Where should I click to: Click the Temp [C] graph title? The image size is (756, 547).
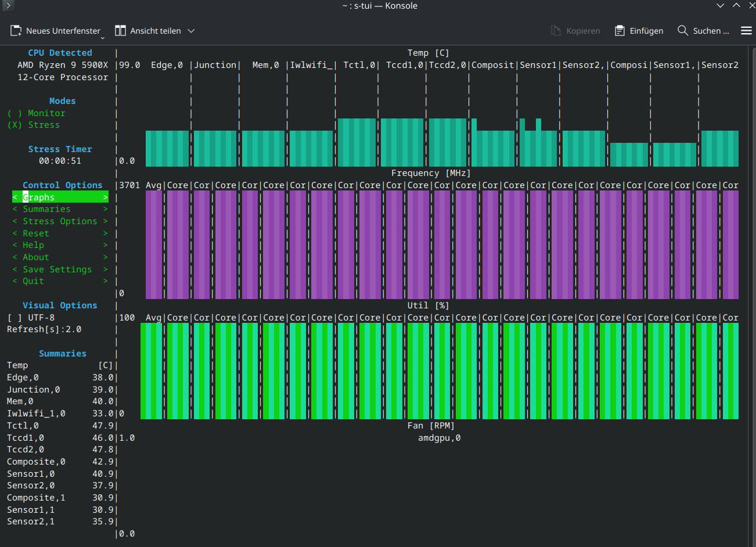pos(429,53)
